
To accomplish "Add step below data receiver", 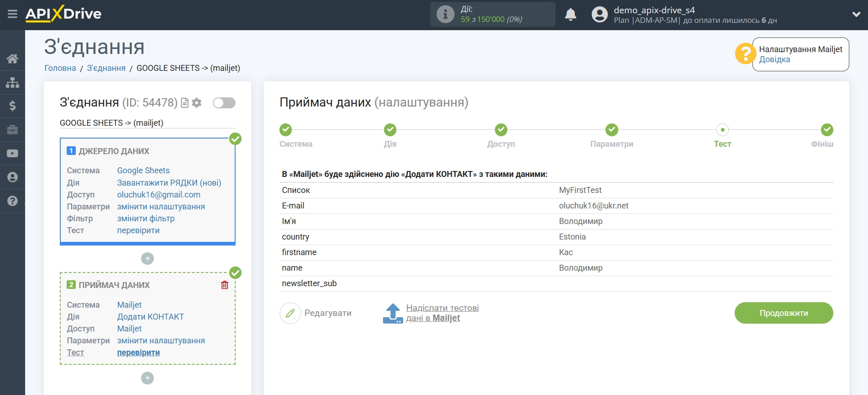I will (147, 378).
